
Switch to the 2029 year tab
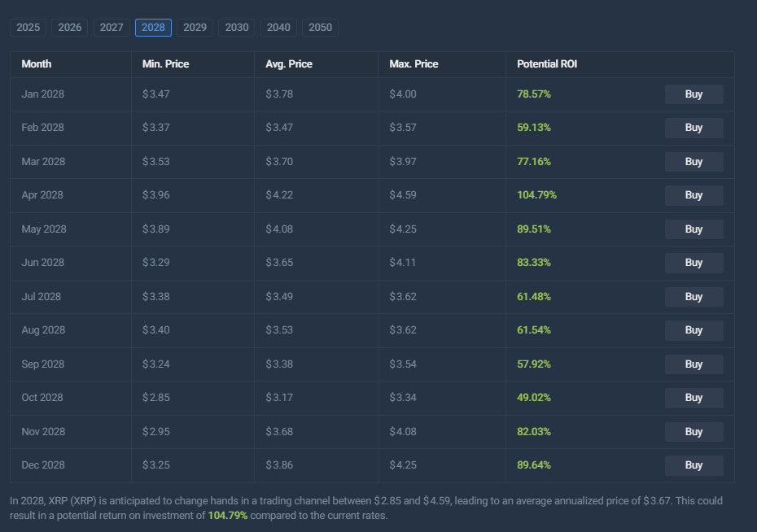click(195, 28)
